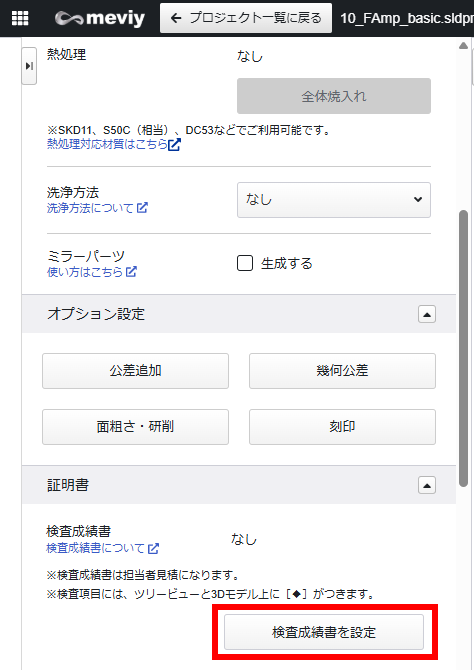
Task: Click the 幾何公差 button
Action: [342, 371]
